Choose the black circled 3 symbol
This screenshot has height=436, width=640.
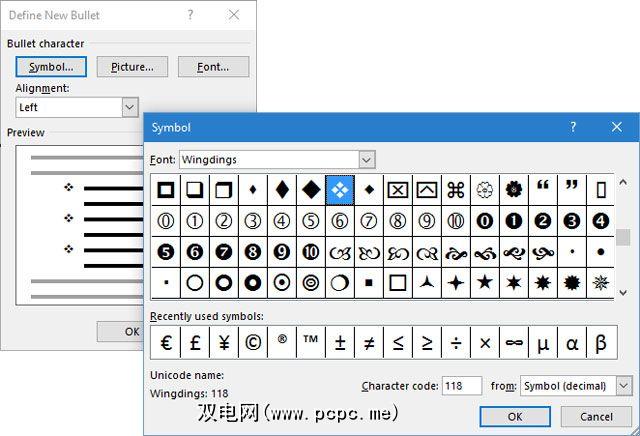[572, 221]
